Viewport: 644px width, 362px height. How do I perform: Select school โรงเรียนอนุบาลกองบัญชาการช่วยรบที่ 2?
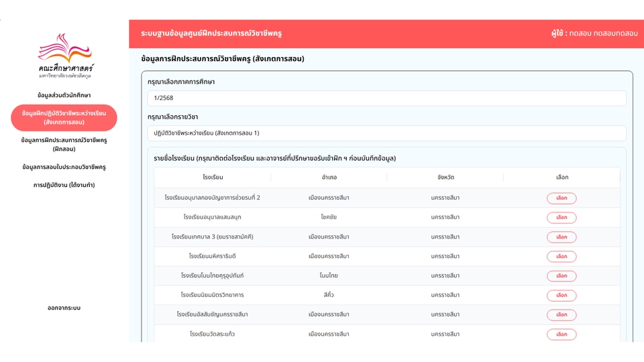point(561,198)
